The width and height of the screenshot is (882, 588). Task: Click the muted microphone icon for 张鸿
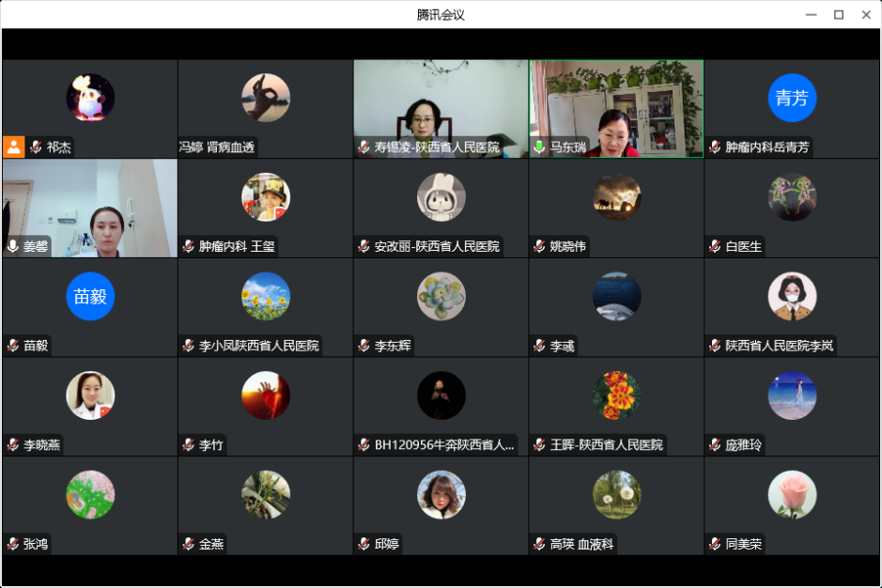click(12, 544)
